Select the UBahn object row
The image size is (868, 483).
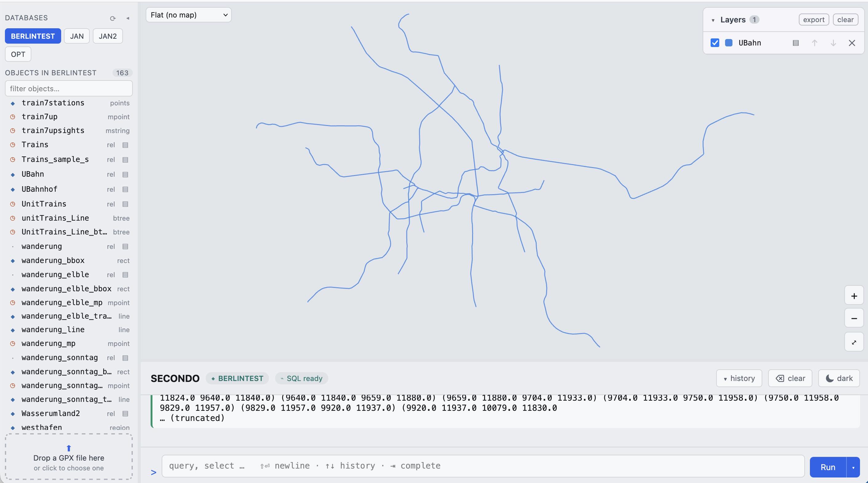[x=69, y=175]
